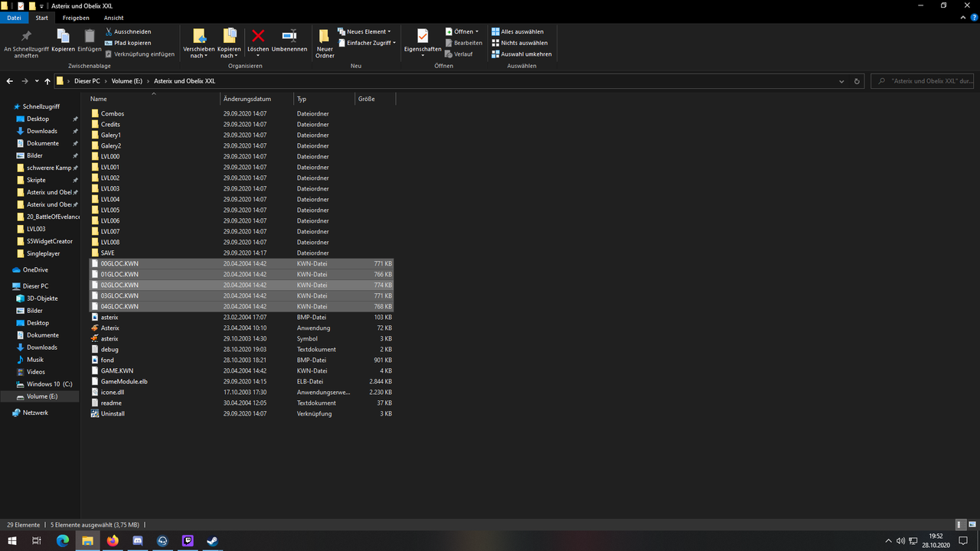Open Windows 10 (C:) drive

pos(50,384)
